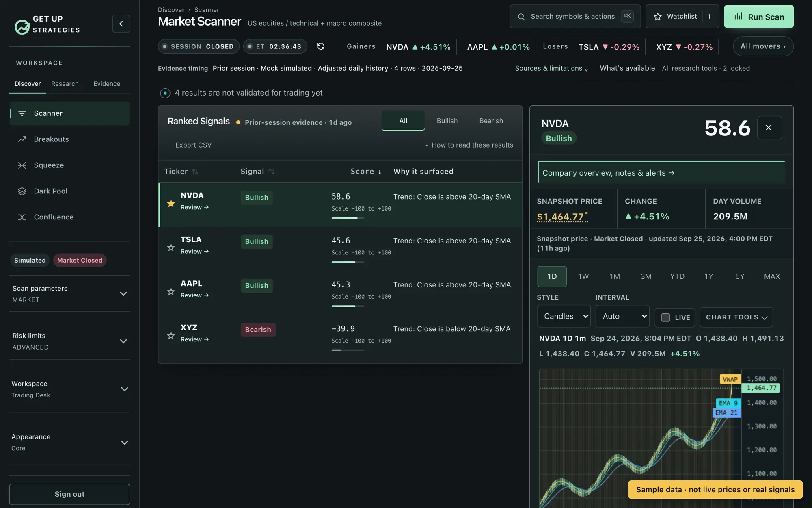Open Company overview, notes & alerts link
This screenshot has width=812, height=508.
(661, 173)
